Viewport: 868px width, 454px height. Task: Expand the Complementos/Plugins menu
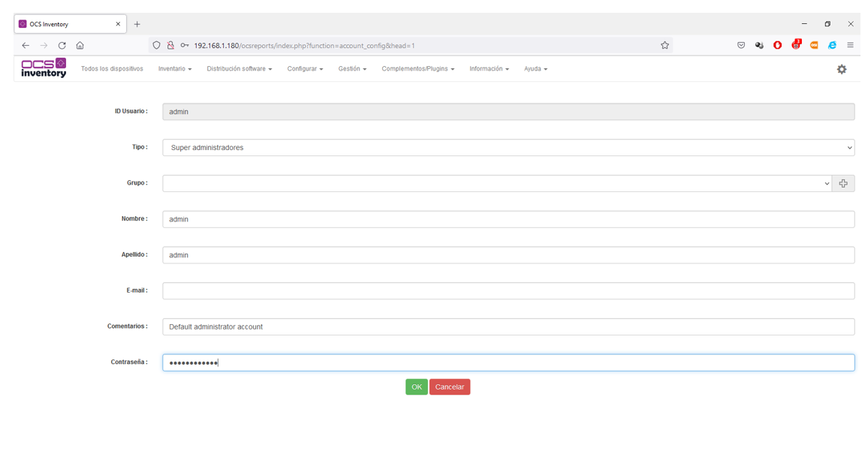(418, 69)
